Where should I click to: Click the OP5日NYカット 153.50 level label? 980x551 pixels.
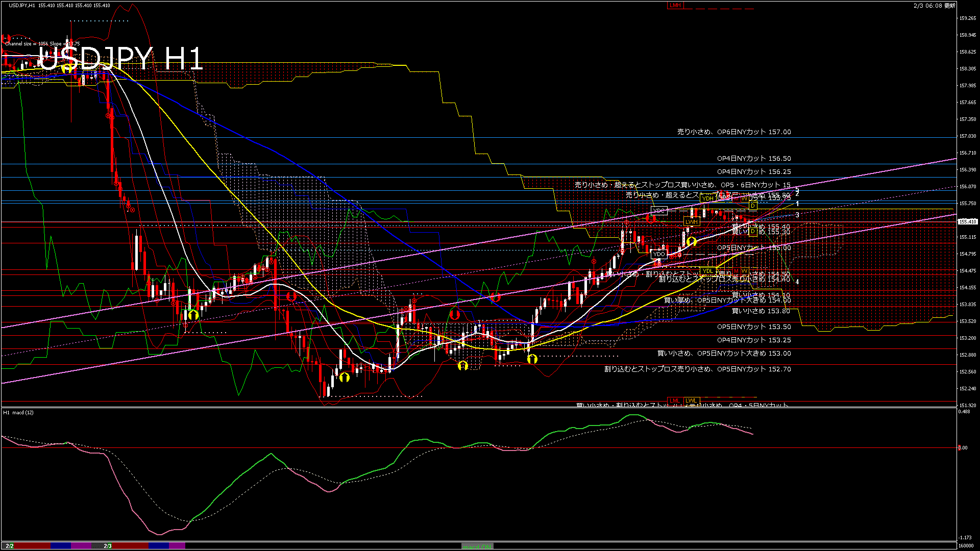pos(753,327)
